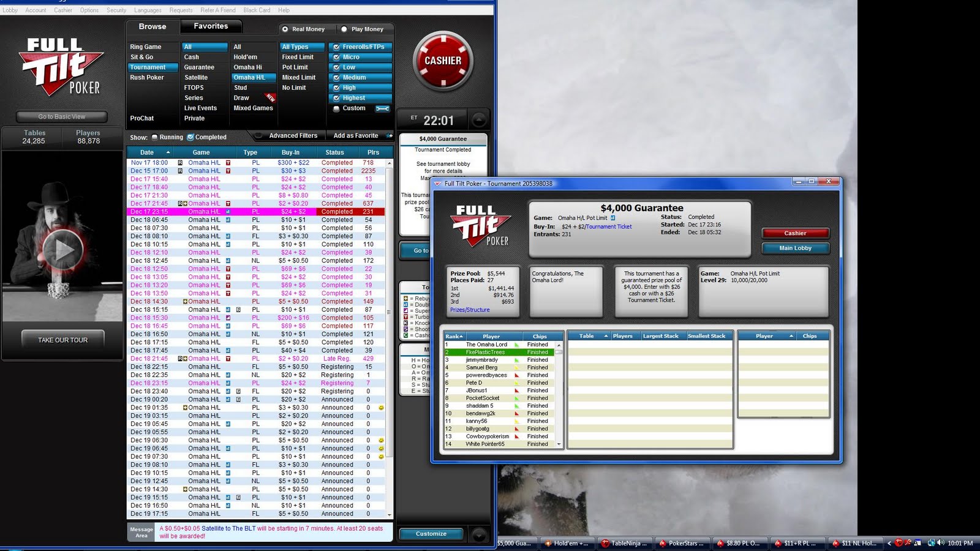
Task: Sort tournament list by Plrs column
Action: (x=373, y=152)
